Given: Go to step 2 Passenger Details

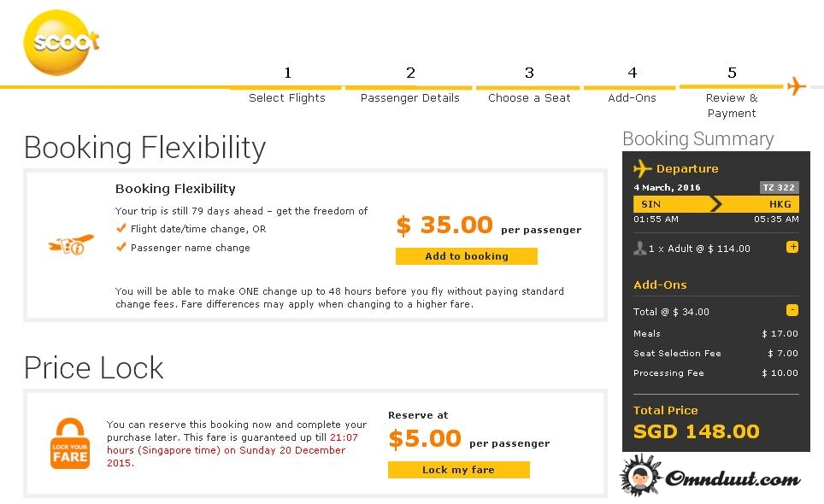Looking at the screenshot, I should pyautogui.click(x=410, y=97).
